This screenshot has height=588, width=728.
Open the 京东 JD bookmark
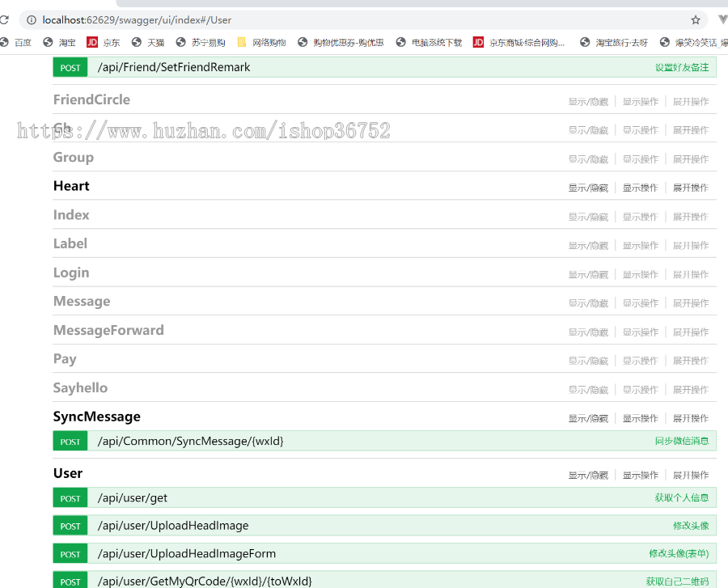(103, 43)
